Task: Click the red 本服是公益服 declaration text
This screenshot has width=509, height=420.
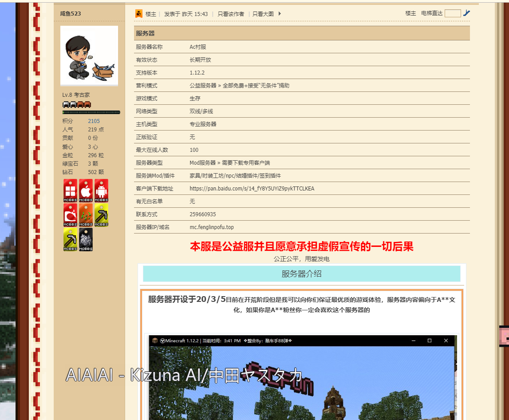Action: [302, 246]
